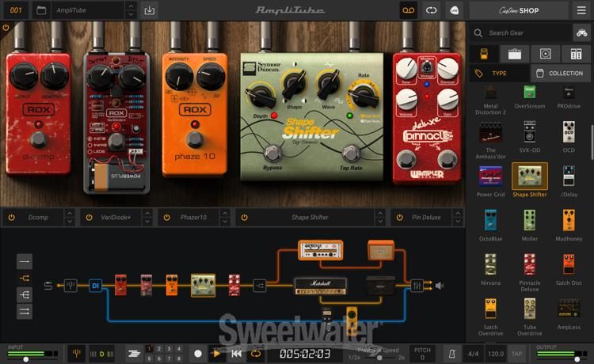594x364 pixels.
Task: Select the amplifier gear category
Action: point(515,54)
